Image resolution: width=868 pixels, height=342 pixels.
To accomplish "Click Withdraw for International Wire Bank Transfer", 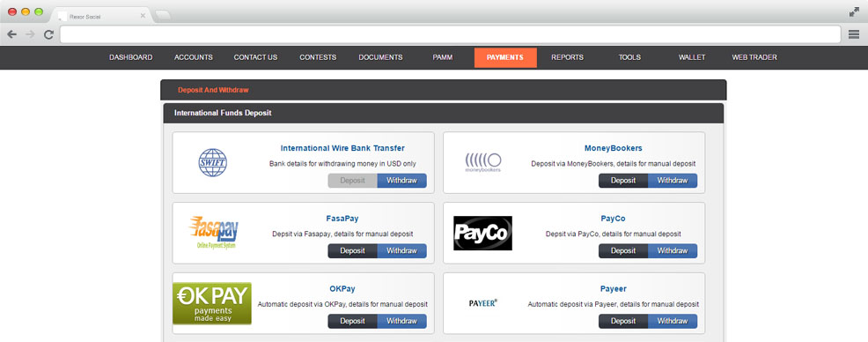I will [x=402, y=181].
